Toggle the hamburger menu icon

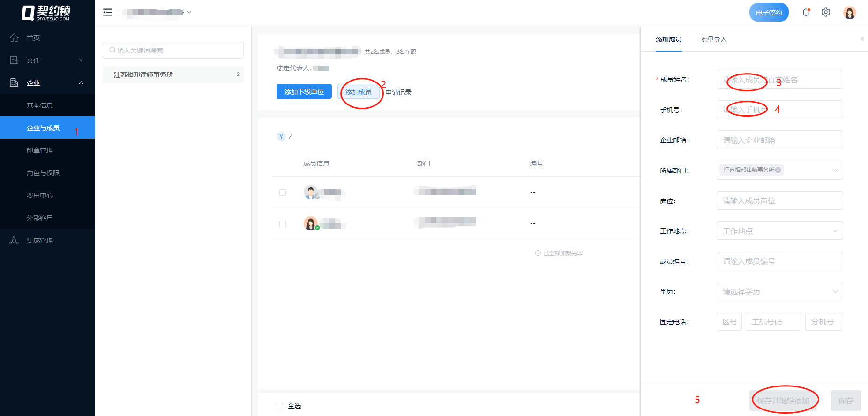point(108,12)
